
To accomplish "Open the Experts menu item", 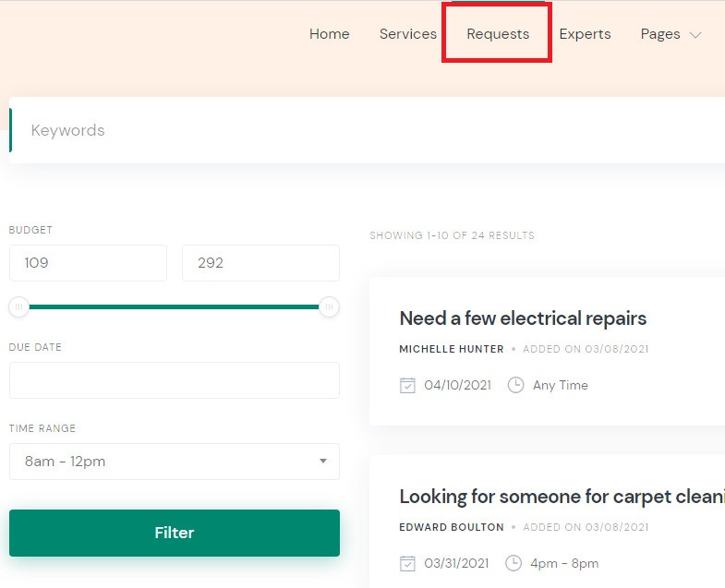I will (585, 34).
